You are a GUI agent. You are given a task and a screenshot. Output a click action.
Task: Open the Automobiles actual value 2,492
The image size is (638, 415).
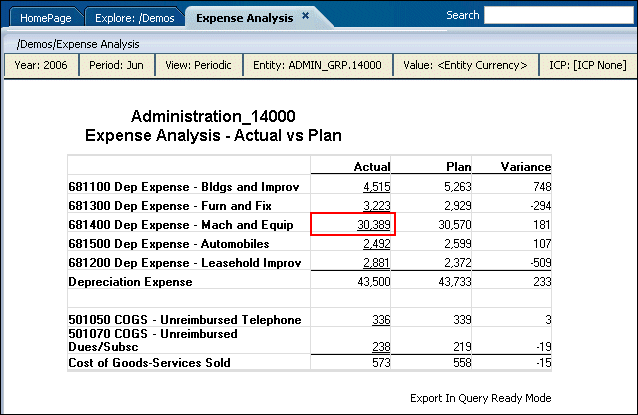tap(376, 244)
